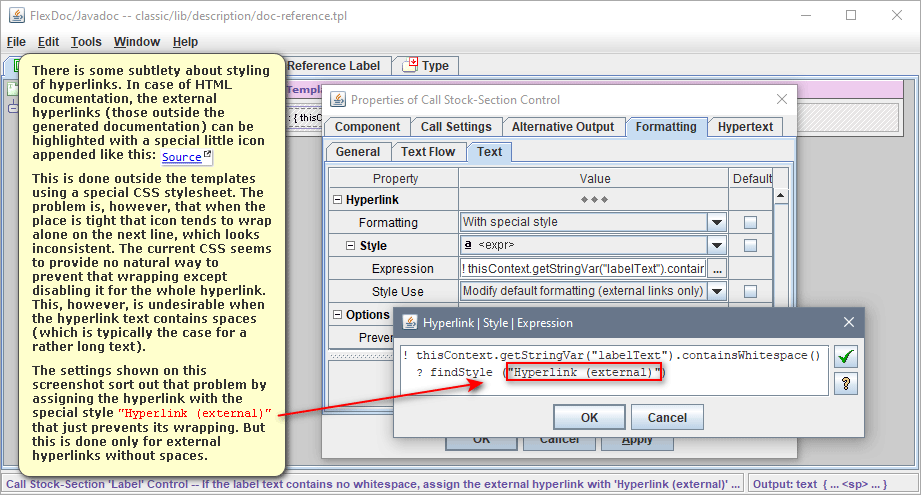The height and width of the screenshot is (495, 921).
Task: Toggle Default checkbox for Formatting property
Action: pos(750,222)
